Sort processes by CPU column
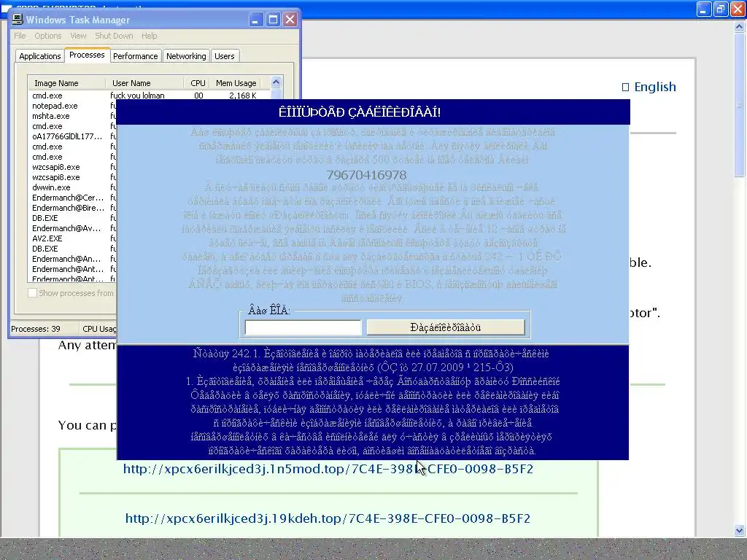This screenshot has width=747, height=560. (197, 83)
